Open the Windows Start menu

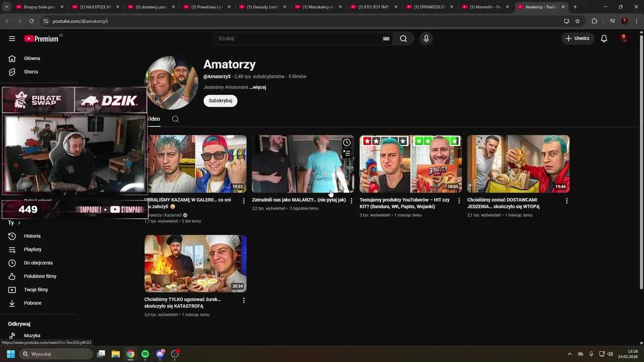click(11, 354)
